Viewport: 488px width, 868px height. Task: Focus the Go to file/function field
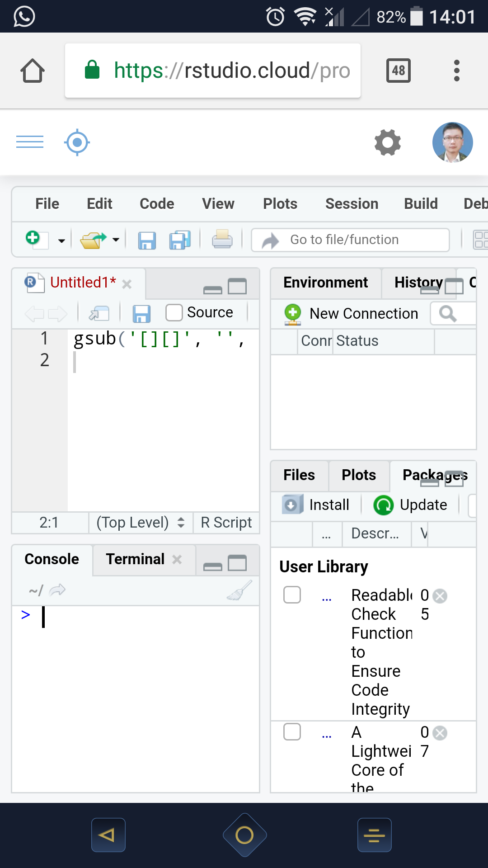coord(350,240)
